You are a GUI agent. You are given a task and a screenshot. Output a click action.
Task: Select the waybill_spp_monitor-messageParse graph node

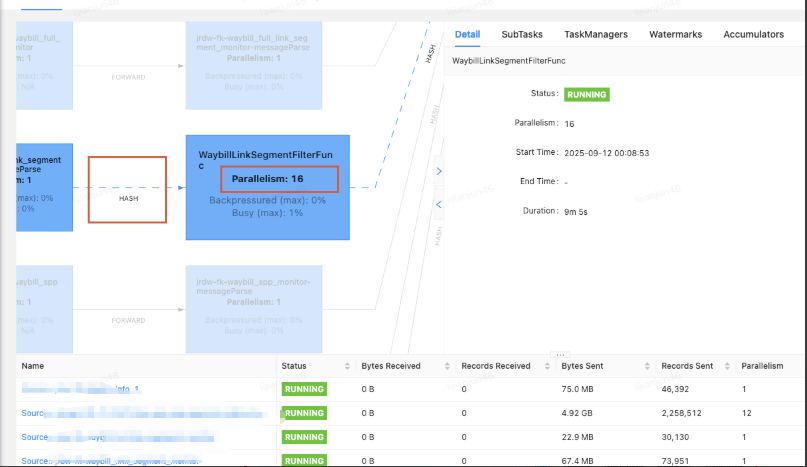254,309
